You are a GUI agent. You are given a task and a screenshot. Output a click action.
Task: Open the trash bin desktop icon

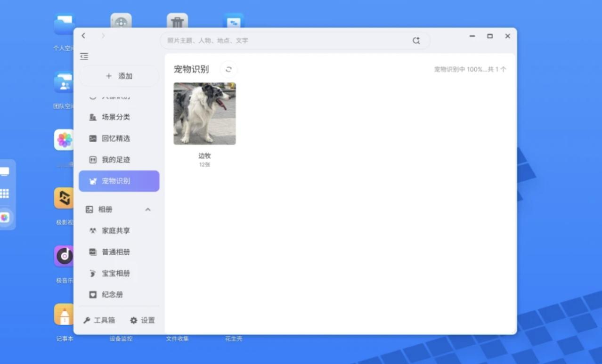point(177,21)
